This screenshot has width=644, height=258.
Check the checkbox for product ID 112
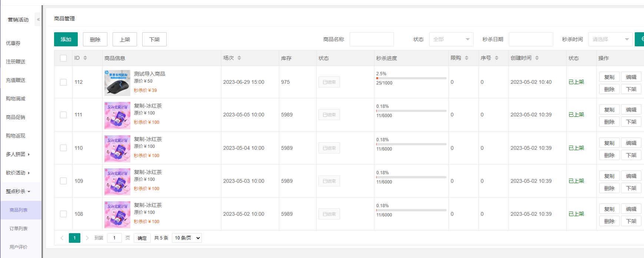(63, 82)
